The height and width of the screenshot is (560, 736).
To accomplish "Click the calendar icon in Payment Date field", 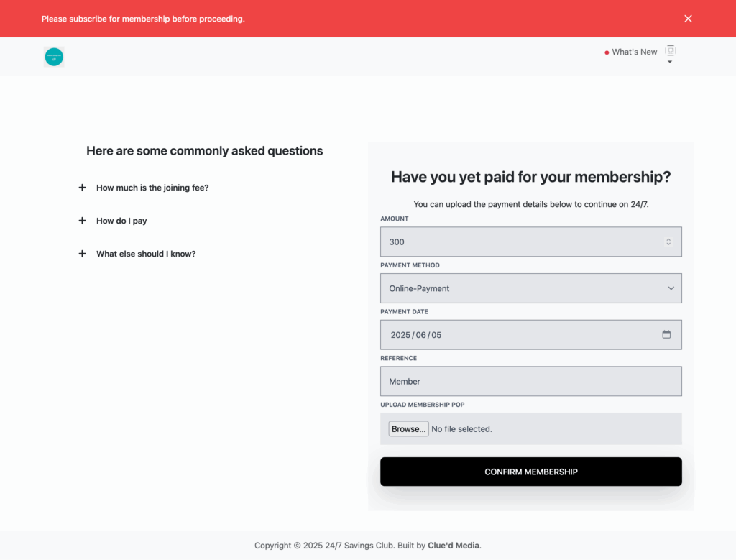I will pos(666,334).
